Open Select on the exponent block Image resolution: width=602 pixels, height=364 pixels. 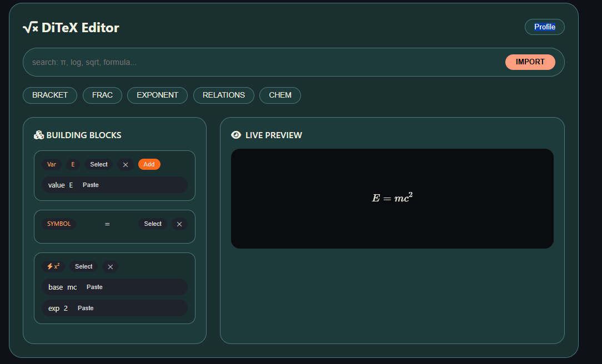pos(83,266)
